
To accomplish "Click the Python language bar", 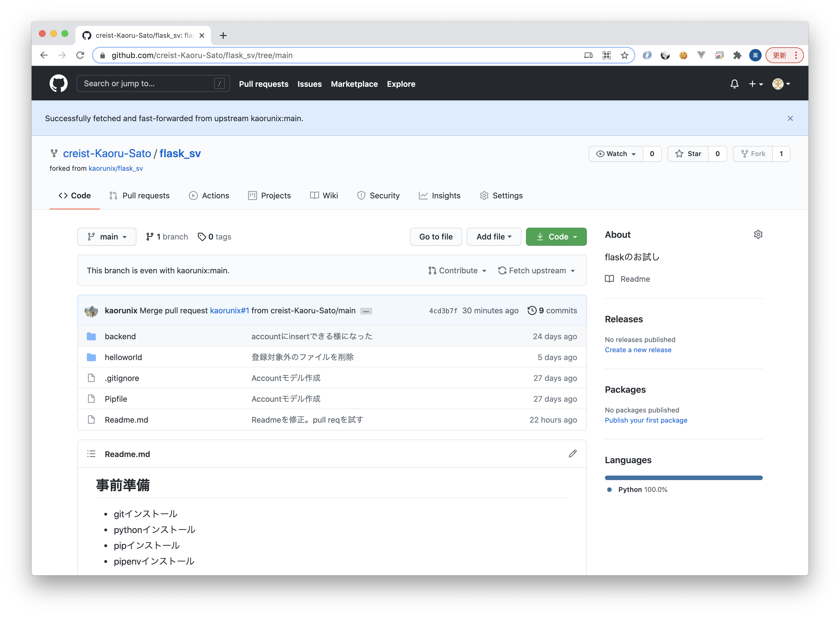I will pyautogui.click(x=684, y=478).
